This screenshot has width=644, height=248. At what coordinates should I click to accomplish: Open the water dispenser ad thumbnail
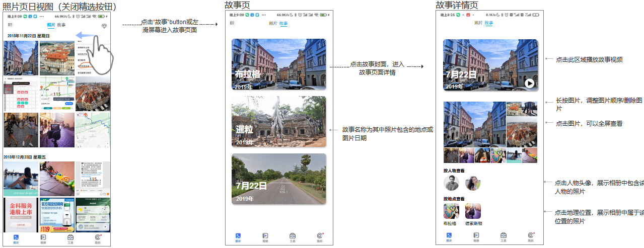[x=56, y=214]
